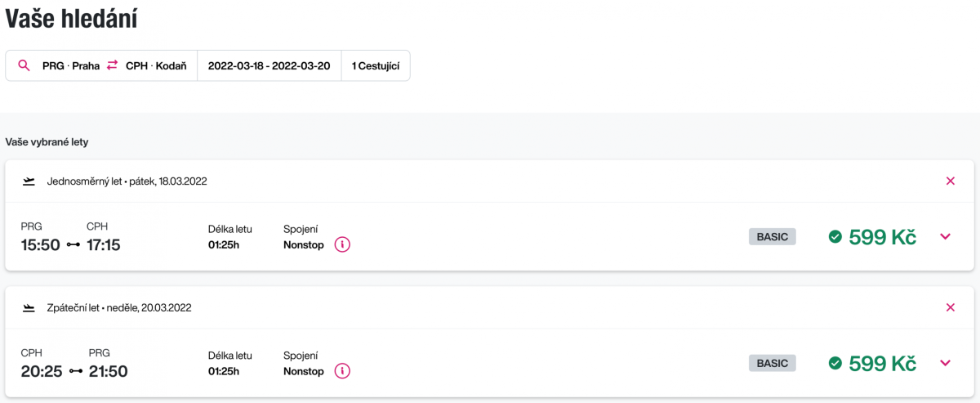Click green checkmark beside return 599 Kč
The height and width of the screenshot is (403, 980).
[835, 364]
